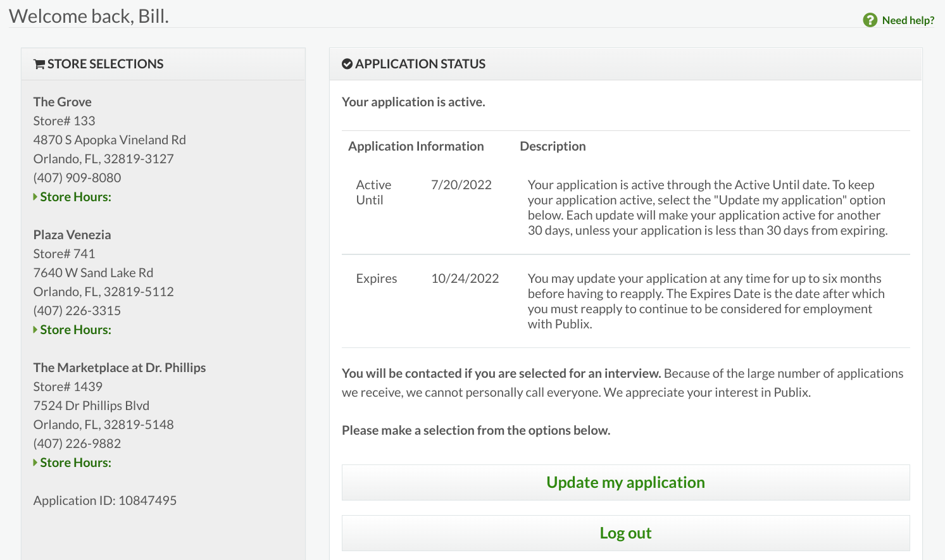Click the phone number (407) 226-9882
Viewport: 945px width, 560px height.
coord(77,444)
